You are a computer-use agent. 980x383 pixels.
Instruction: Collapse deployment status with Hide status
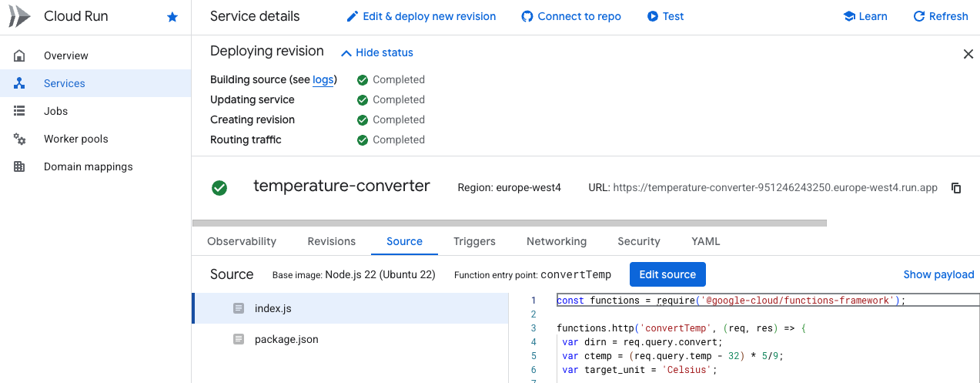tap(377, 52)
